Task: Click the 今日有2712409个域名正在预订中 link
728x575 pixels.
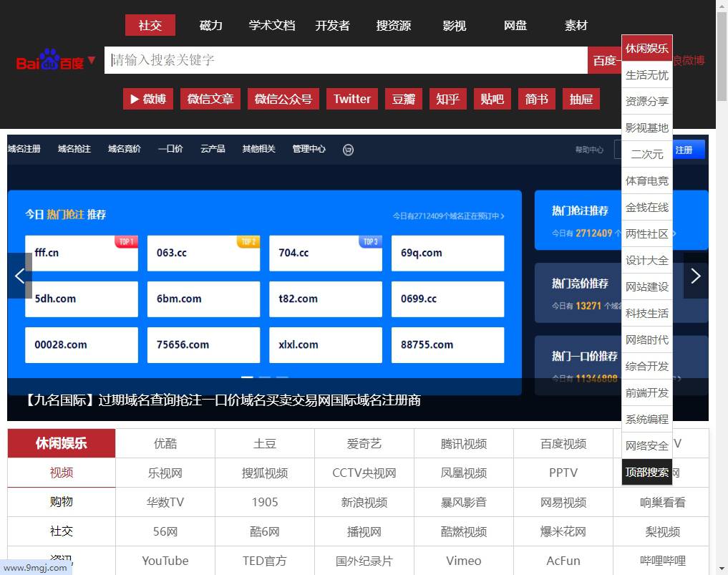Action: pyautogui.click(x=449, y=216)
